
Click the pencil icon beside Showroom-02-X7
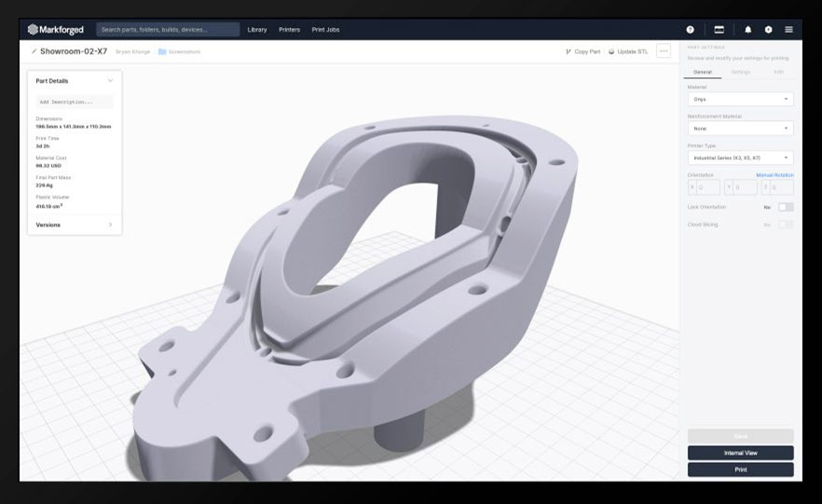click(34, 51)
